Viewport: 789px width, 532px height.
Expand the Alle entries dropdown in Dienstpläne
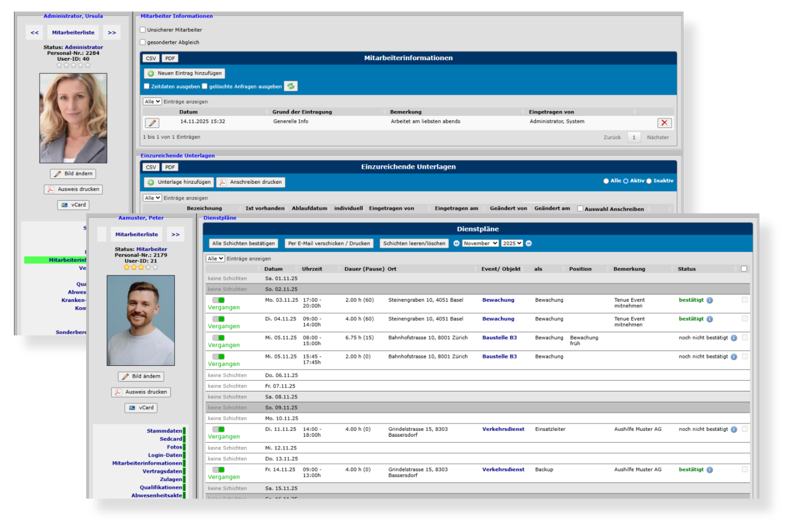[x=215, y=259]
